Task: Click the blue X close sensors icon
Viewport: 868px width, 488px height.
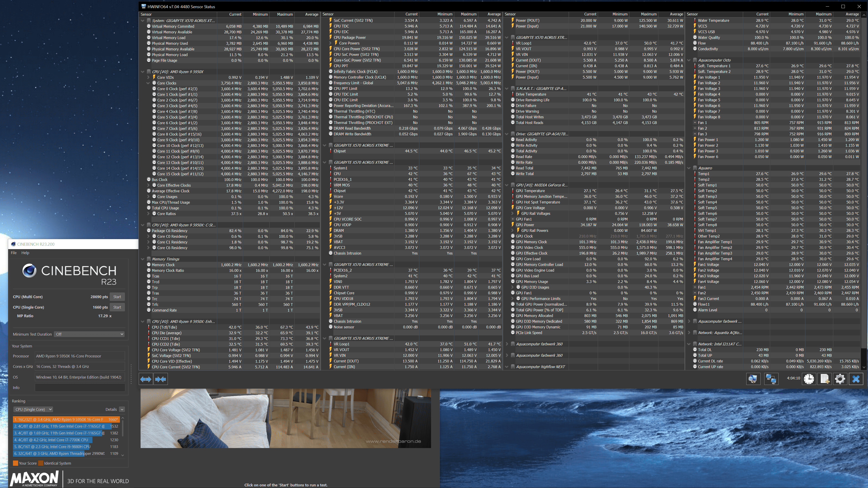Action: click(856, 379)
